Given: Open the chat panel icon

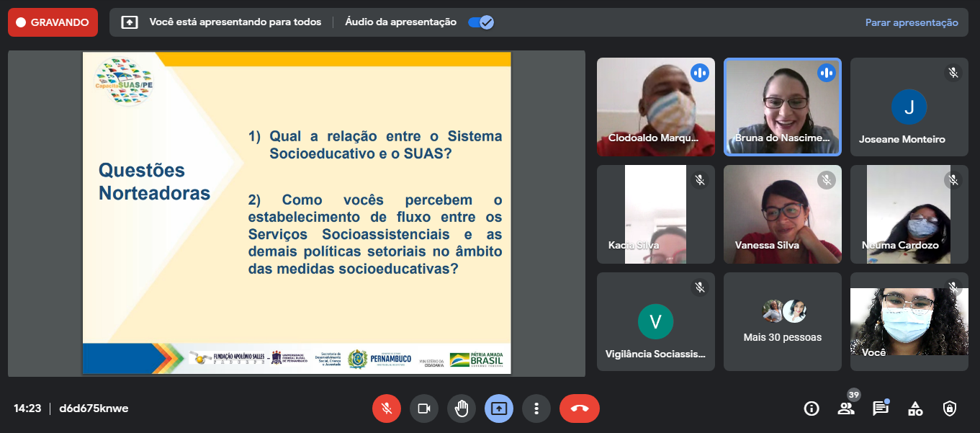Looking at the screenshot, I should coord(880,409).
